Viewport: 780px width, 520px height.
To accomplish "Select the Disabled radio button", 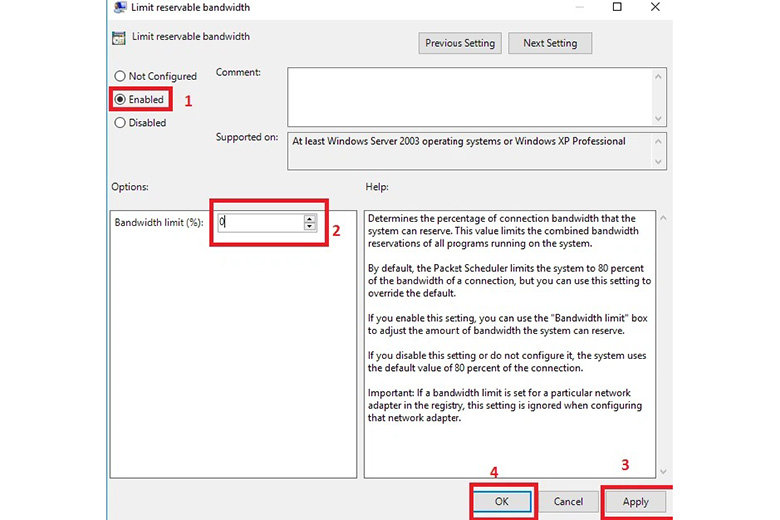I will tap(121, 123).
